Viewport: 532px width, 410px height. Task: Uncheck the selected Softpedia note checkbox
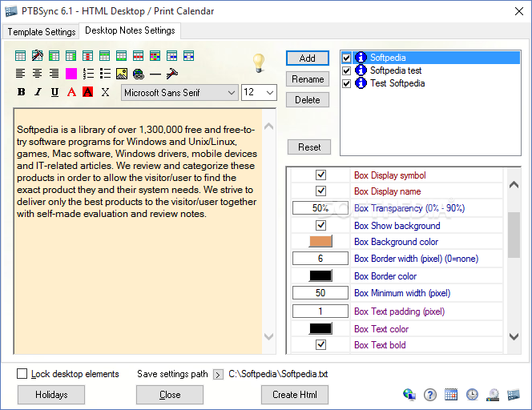pyautogui.click(x=346, y=58)
